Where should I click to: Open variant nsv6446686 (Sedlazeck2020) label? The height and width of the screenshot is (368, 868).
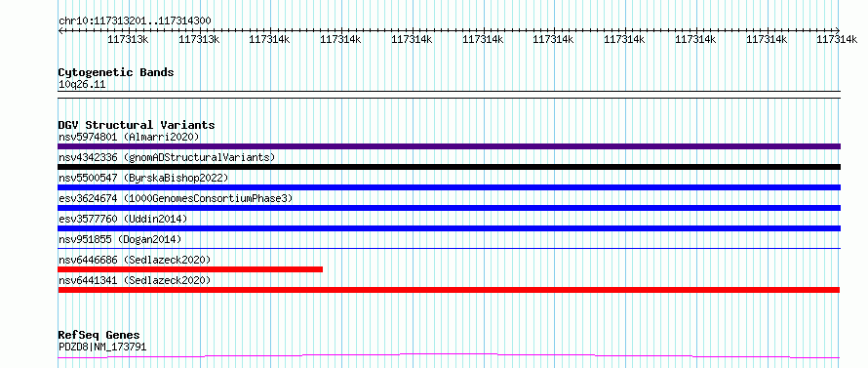point(135,260)
